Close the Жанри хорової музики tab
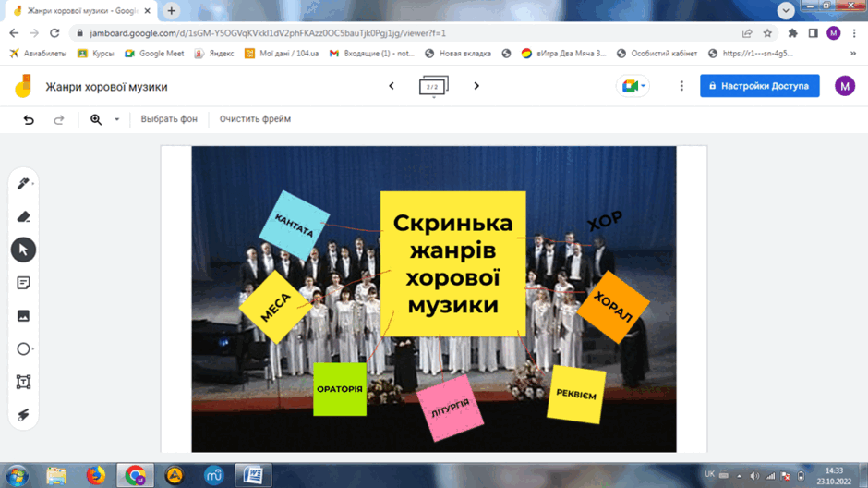The width and height of the screenshot is (868, 488). (147, 10)
